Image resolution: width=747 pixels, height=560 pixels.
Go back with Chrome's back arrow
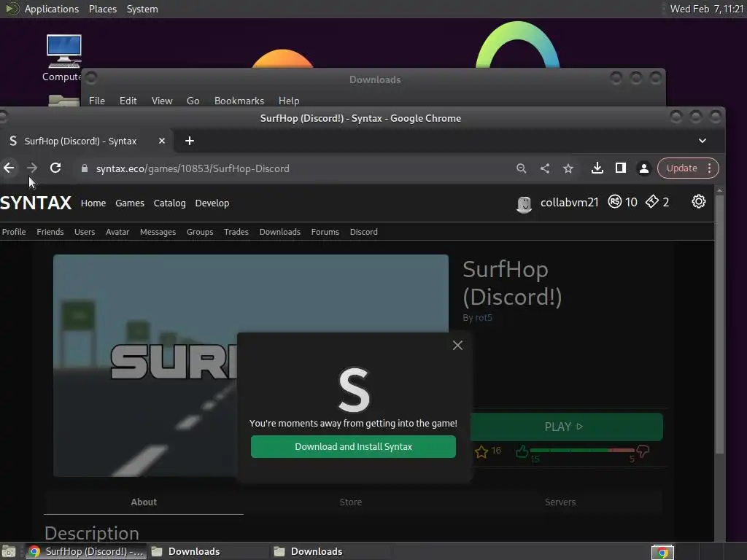(x=9, y=168)
